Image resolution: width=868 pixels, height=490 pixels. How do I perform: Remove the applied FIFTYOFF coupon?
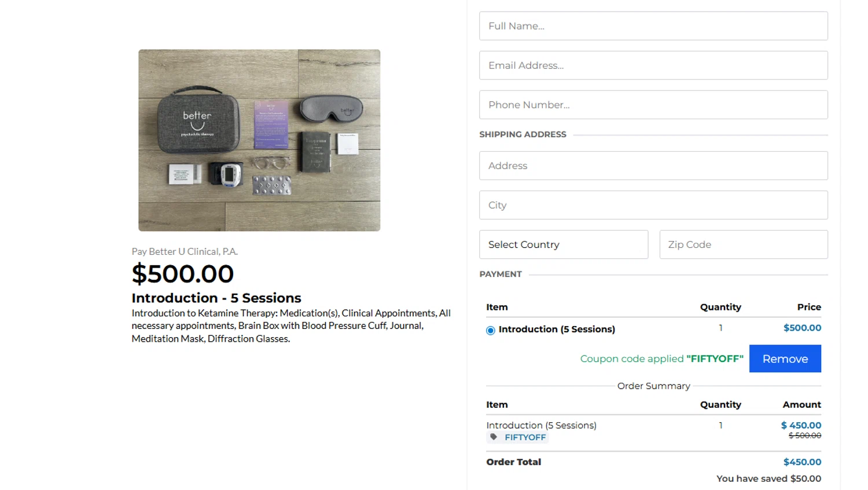785,359
